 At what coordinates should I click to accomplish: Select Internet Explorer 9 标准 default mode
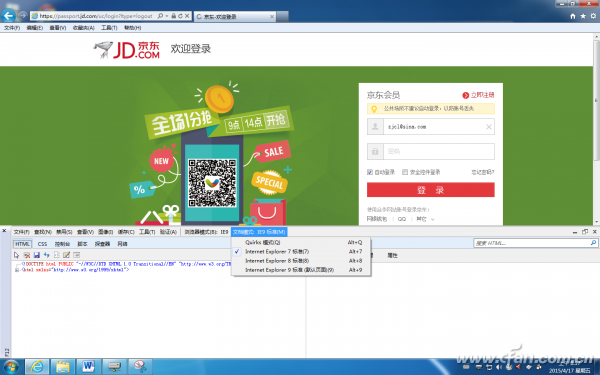pyautogui.click(x=301, y=270)
